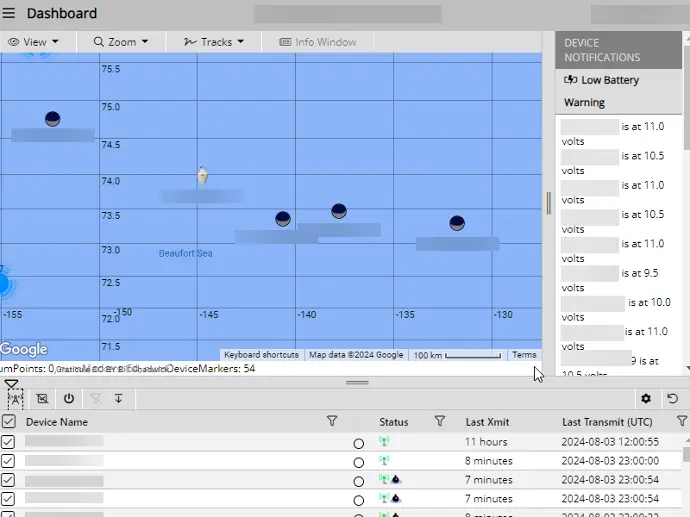Click the 2024-08-03 12:00:55 timestamp cell

[610, 442]
